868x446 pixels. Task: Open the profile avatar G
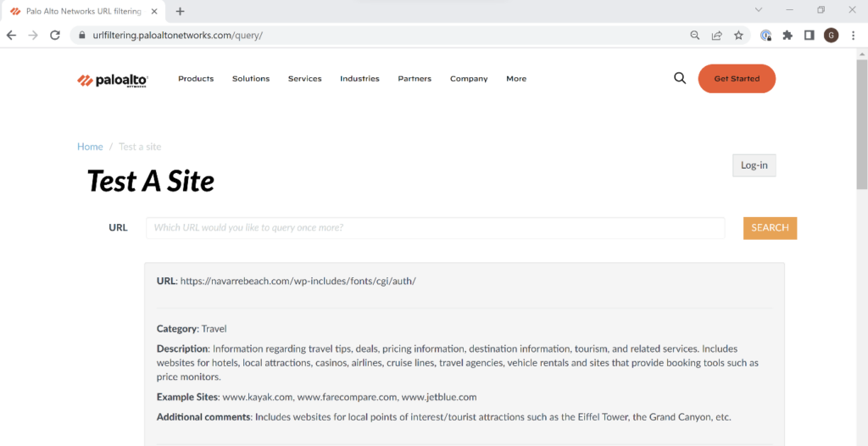click(x=831, y=36)
